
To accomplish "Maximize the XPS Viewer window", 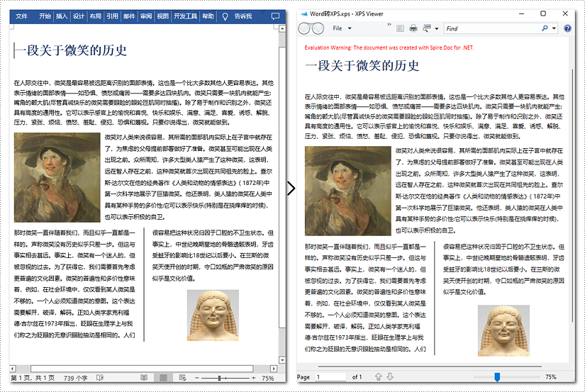I will point(543,13).
